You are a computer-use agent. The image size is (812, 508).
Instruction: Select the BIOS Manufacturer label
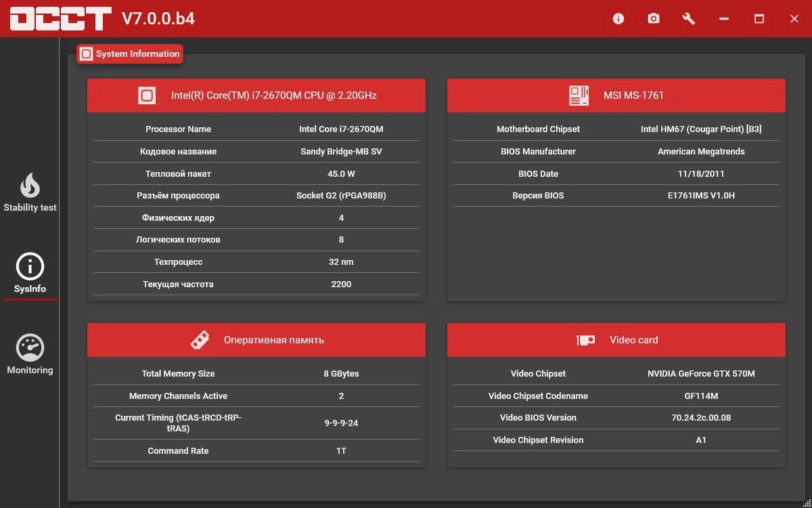pos(538,151)
